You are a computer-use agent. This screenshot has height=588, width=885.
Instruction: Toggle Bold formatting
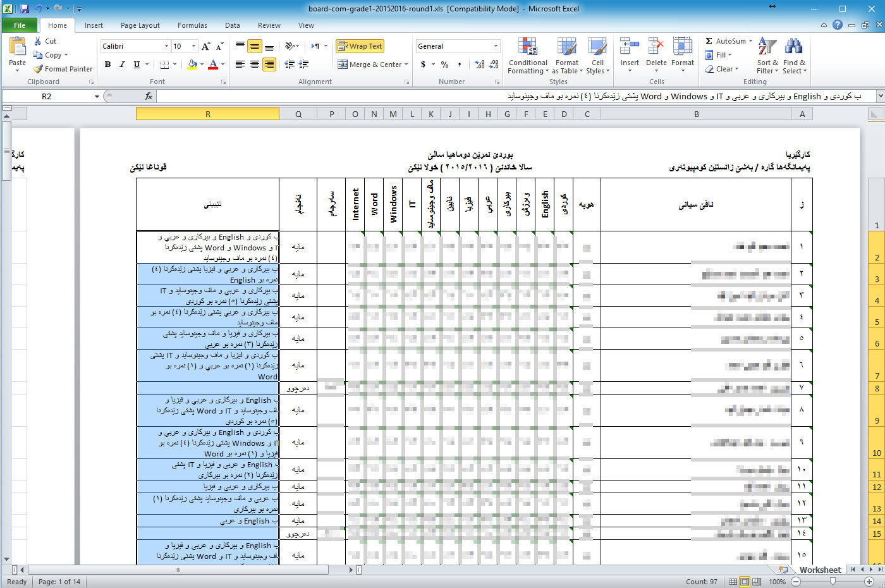pos(107,64)
